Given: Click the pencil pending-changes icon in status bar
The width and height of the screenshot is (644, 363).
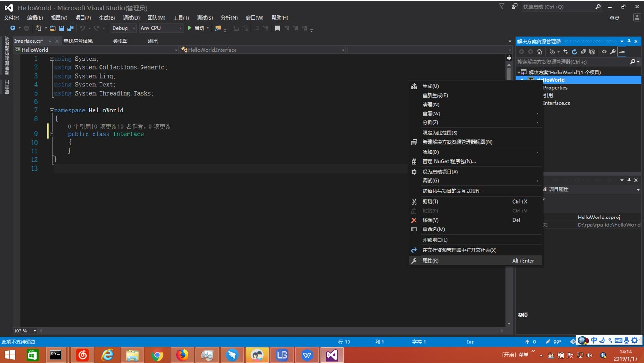Looking at the screenshot, I should (548, 342).
